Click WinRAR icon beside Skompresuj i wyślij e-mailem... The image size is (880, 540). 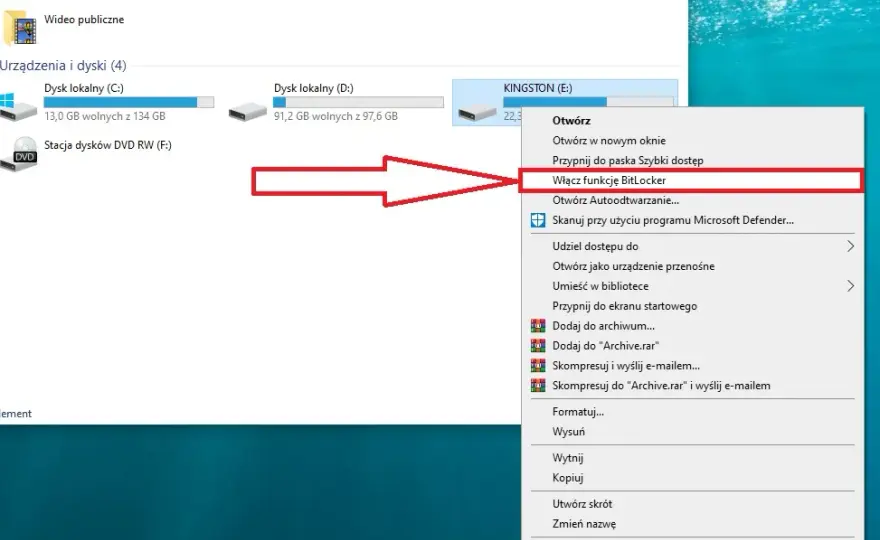538,366
